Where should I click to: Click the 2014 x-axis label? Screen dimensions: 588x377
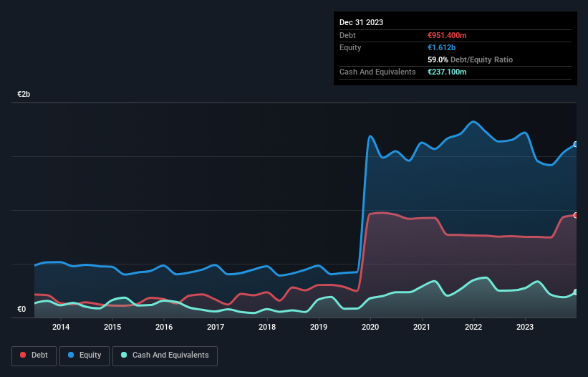pos(61,327)
